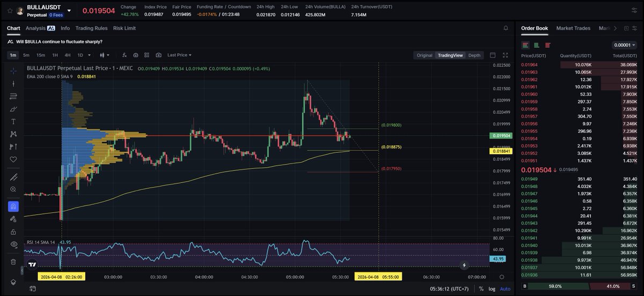Click the heart favorites icon in sidebar
The image size is (644, 296).
(13, 159)
